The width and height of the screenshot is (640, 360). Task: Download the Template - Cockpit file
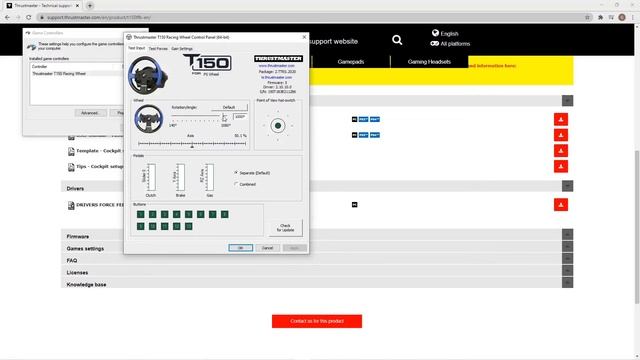click(x=561, y=151)
